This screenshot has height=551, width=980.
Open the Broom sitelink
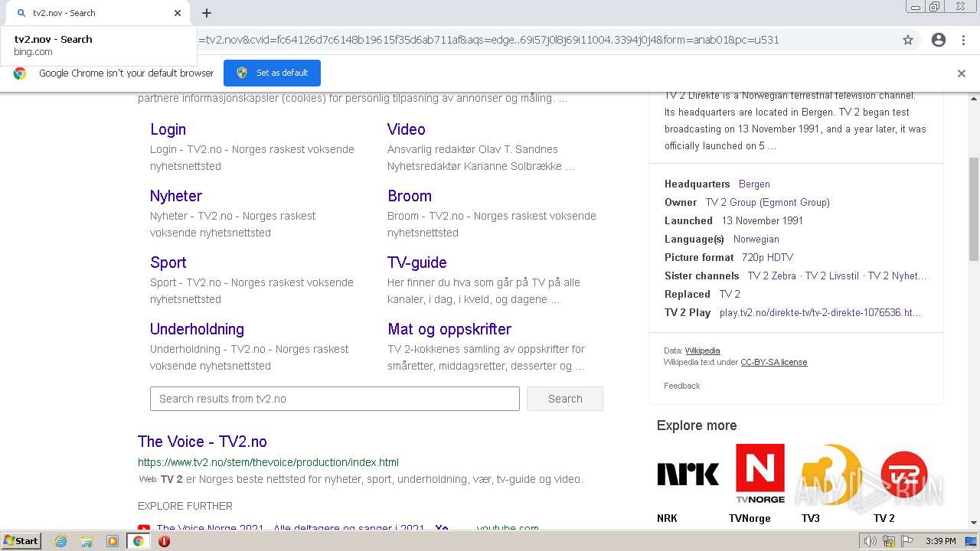point(410,196)
